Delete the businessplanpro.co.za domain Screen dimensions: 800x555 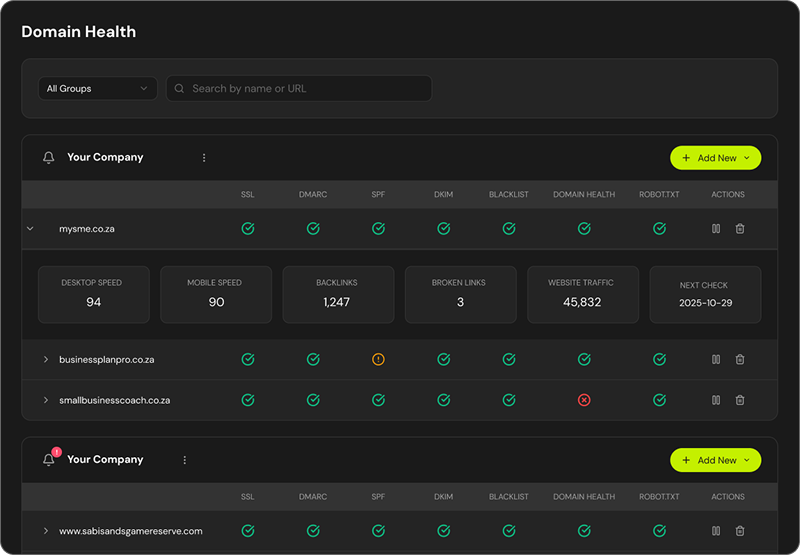[740, 360]
